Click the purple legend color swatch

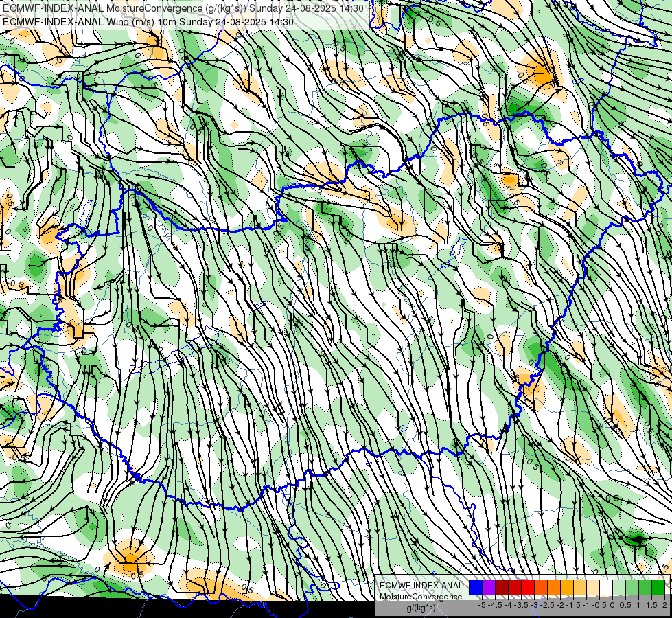click(489, 587)
